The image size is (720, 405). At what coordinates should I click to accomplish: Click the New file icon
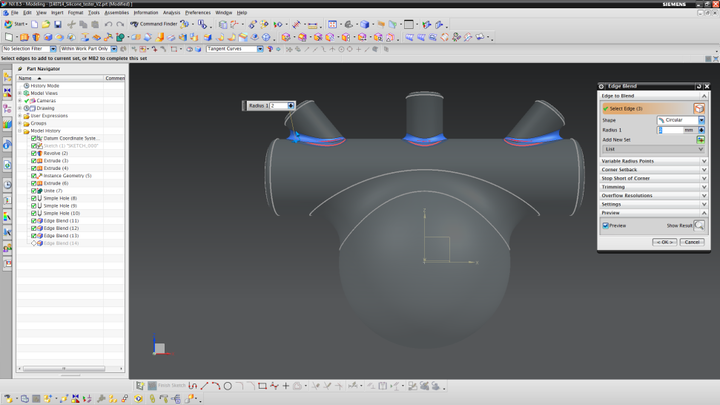[34, 24]
